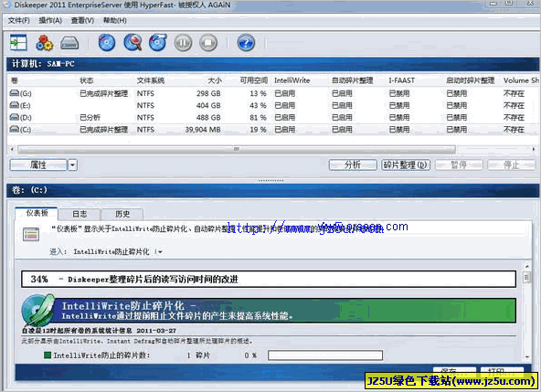
Task: Switch to the 历史 tab
Action: tap(122, 214)
